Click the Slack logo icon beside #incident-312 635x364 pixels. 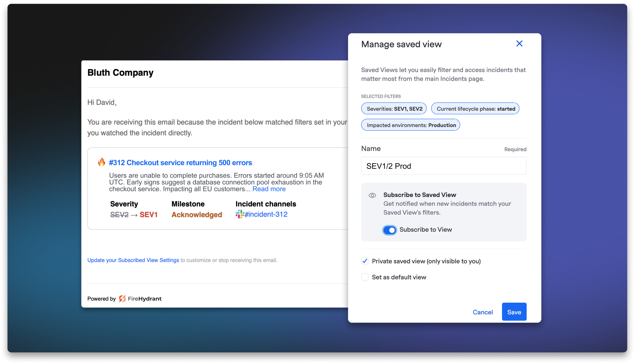pyautogui.click(x=240, y=214)
